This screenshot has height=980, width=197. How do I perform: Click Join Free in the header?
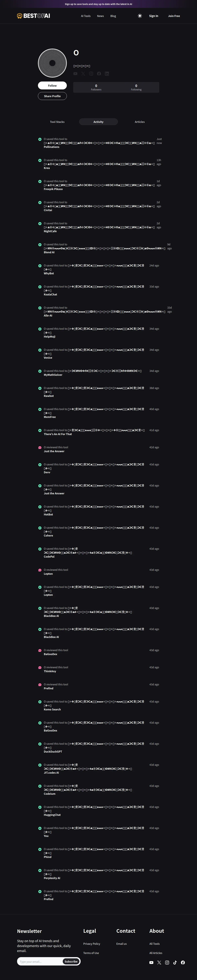tap(174, 16)
